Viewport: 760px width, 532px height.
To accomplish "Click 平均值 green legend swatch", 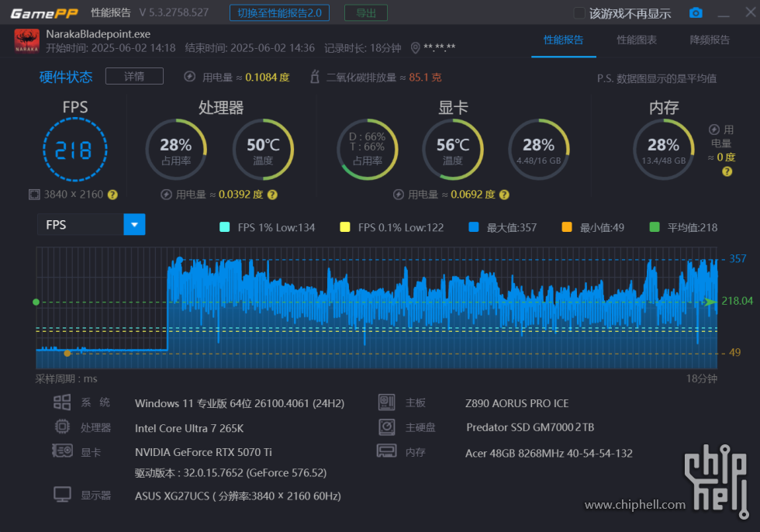I will [x=655, y=227].
